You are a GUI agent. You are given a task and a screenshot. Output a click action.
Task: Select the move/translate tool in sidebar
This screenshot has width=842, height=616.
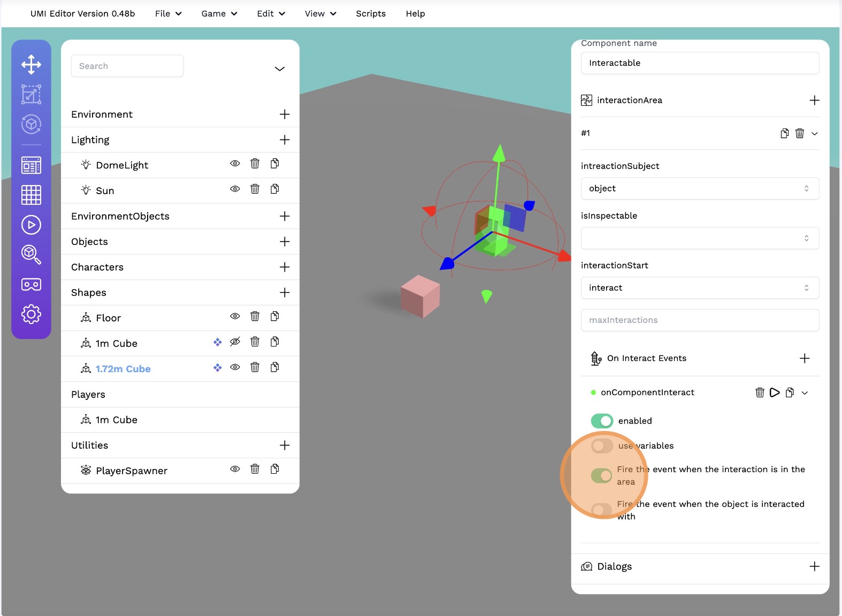coord(31,65)
